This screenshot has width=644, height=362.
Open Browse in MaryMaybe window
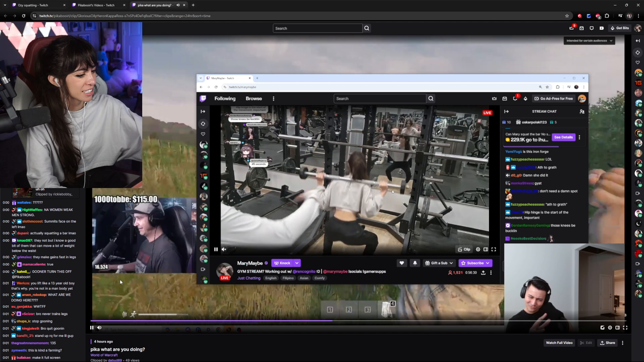tap(254, 99)
